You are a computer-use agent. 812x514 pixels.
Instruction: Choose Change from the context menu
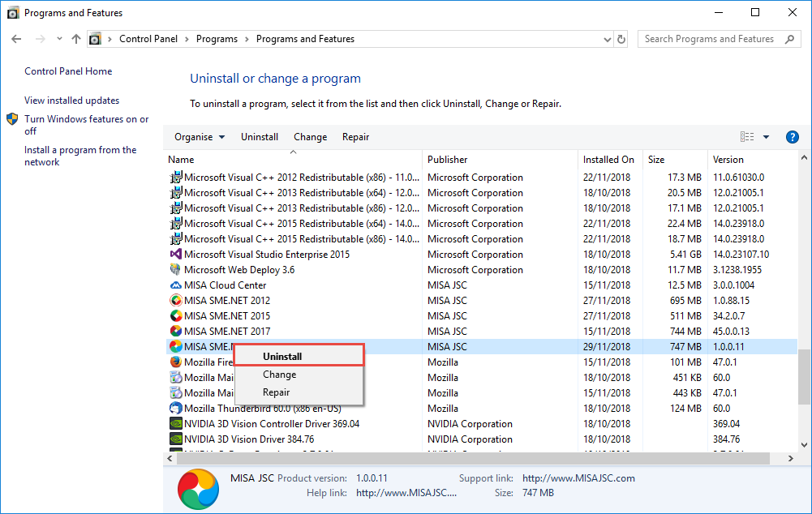(299, 375)
